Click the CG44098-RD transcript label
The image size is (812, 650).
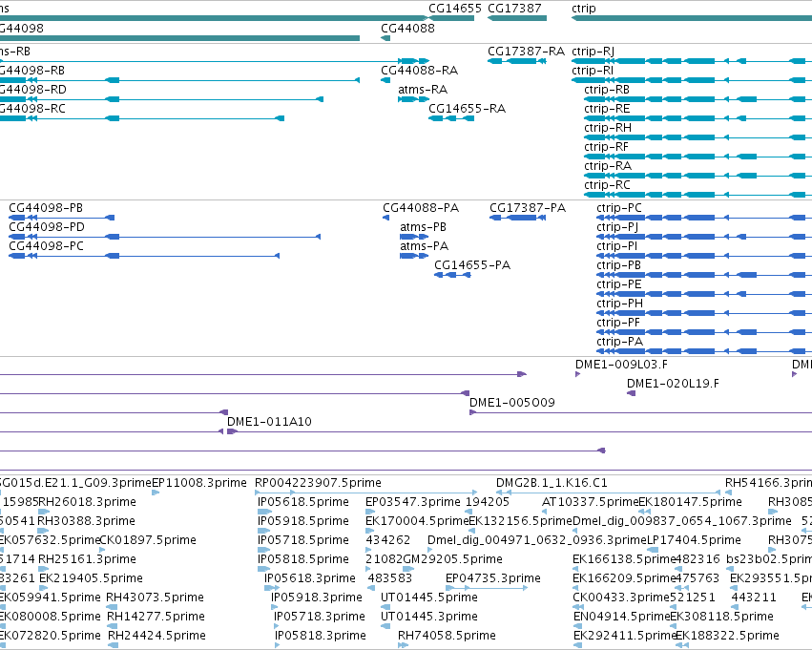[x=32, y=90]
